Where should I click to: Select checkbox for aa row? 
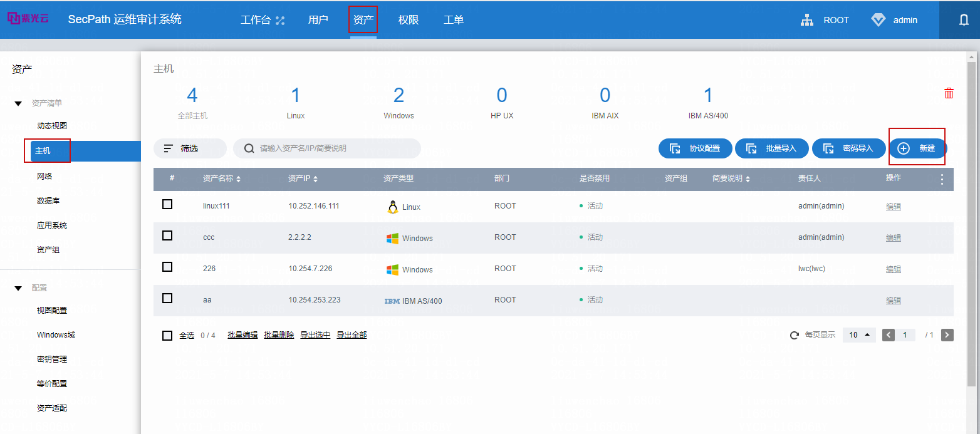click(x=167, y=298)
